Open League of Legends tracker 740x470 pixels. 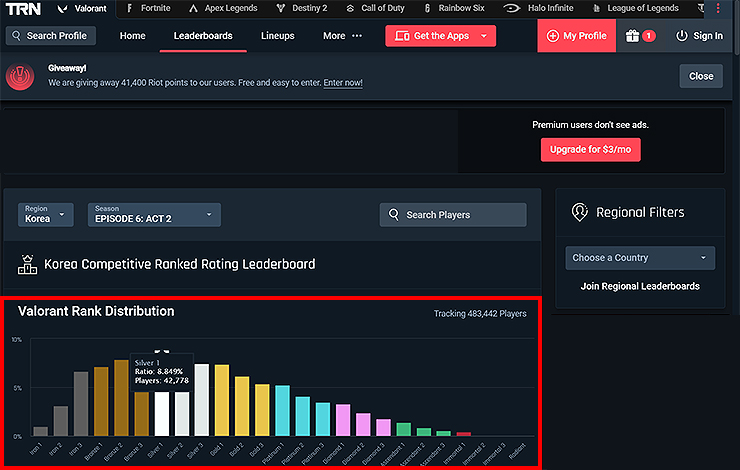(635, 8)
